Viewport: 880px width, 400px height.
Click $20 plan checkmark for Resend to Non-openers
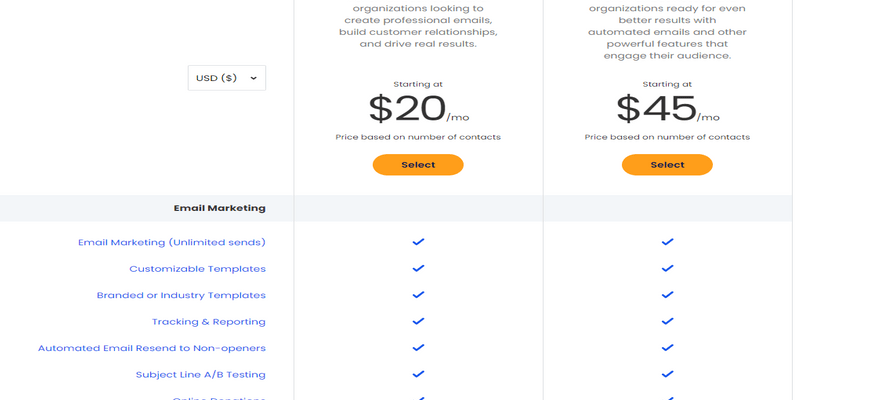(x=418, y=348)
